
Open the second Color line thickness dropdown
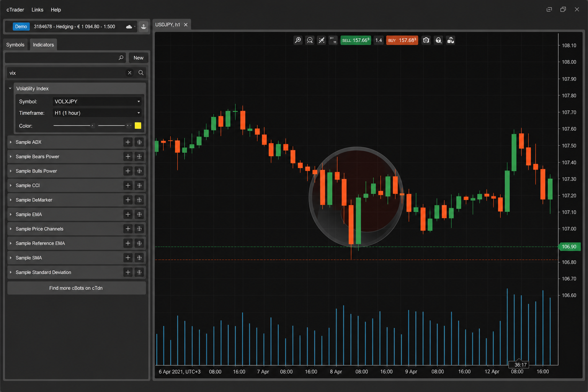tap(114, 126)
